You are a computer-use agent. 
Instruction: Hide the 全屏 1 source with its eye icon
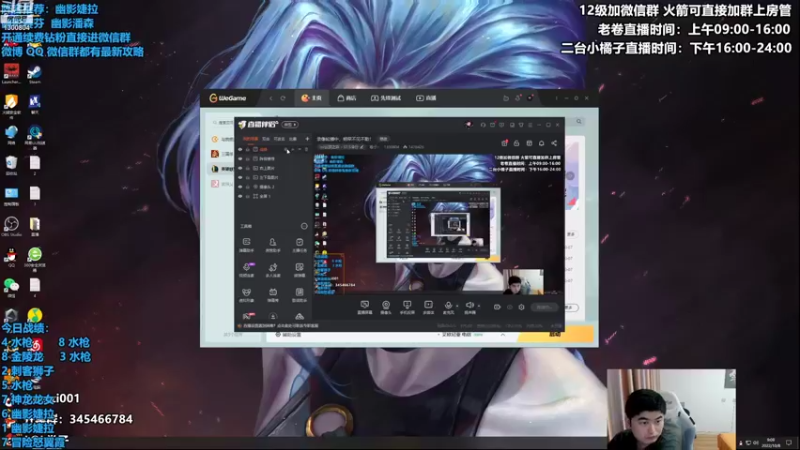240,196
